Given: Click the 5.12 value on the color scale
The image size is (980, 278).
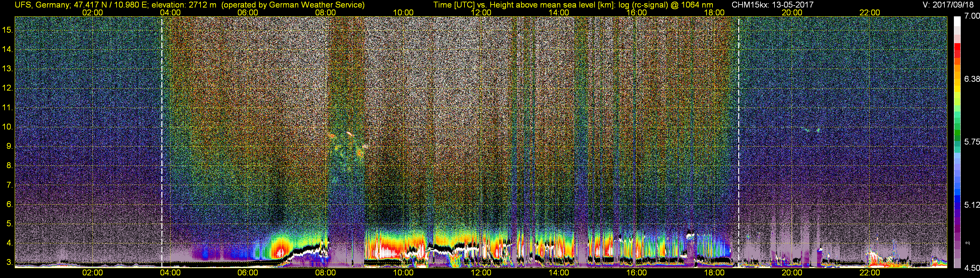Looking at the screenshot, I should click(x=972, y=205).
